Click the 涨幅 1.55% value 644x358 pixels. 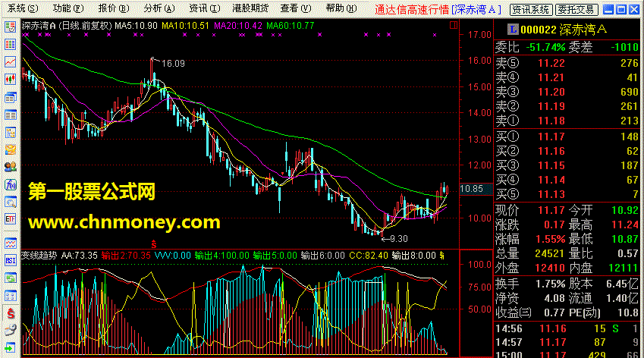(x=551, y=239)
